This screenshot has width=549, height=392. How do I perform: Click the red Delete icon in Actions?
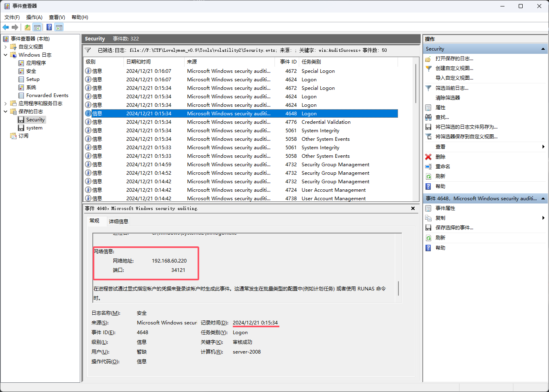(x=428, y=157)
